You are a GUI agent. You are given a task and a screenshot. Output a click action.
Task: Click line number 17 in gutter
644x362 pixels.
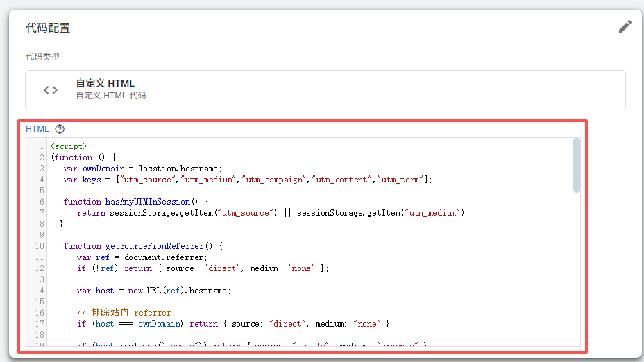click(x=40, y=323)
